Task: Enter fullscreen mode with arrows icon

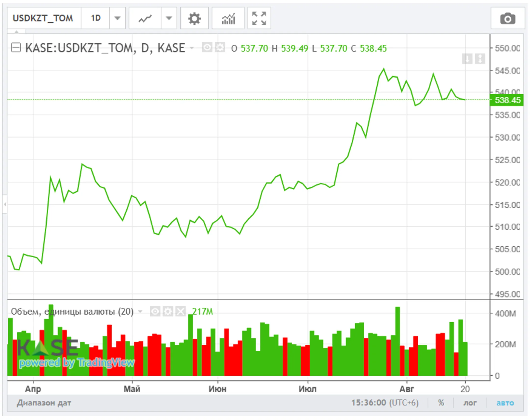Action: click(259, 18)
